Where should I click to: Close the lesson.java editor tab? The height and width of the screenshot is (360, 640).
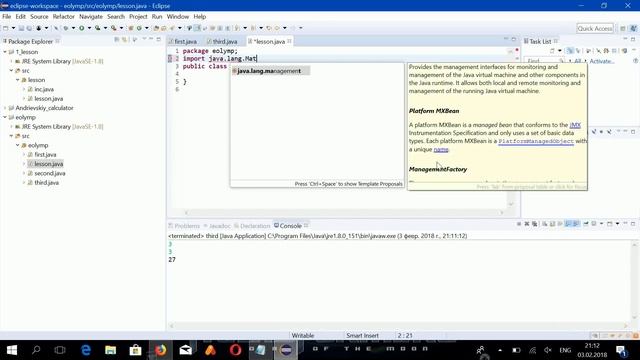click(289, 41)
